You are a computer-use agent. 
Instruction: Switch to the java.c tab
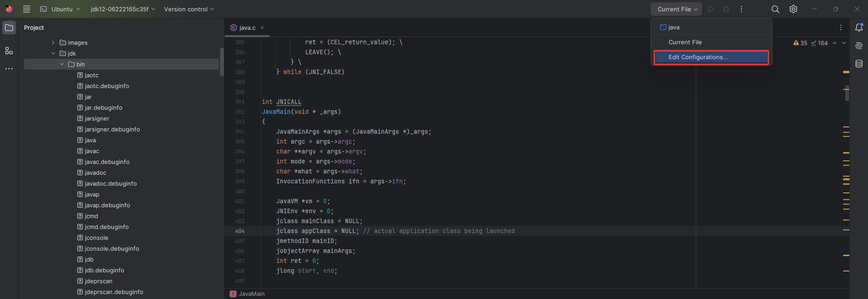coord(247,28)
